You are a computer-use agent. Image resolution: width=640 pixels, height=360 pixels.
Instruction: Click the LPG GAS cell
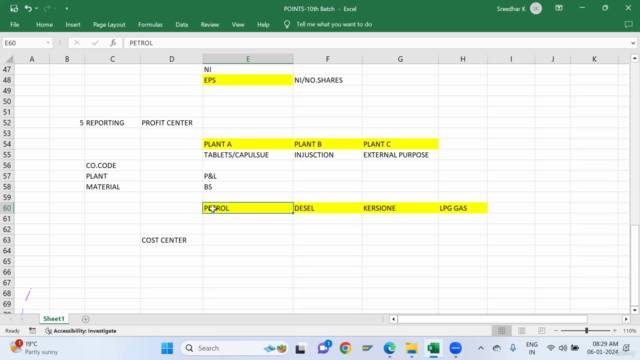point(462,208)
